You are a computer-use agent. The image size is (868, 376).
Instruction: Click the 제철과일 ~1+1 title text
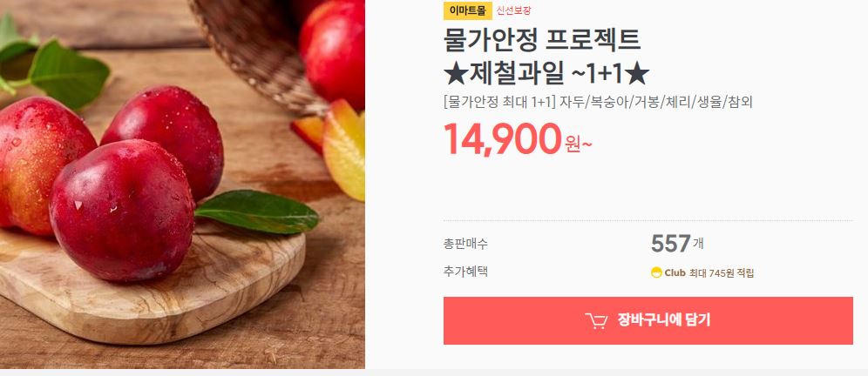pyautogui.click(x=546, y=73)
